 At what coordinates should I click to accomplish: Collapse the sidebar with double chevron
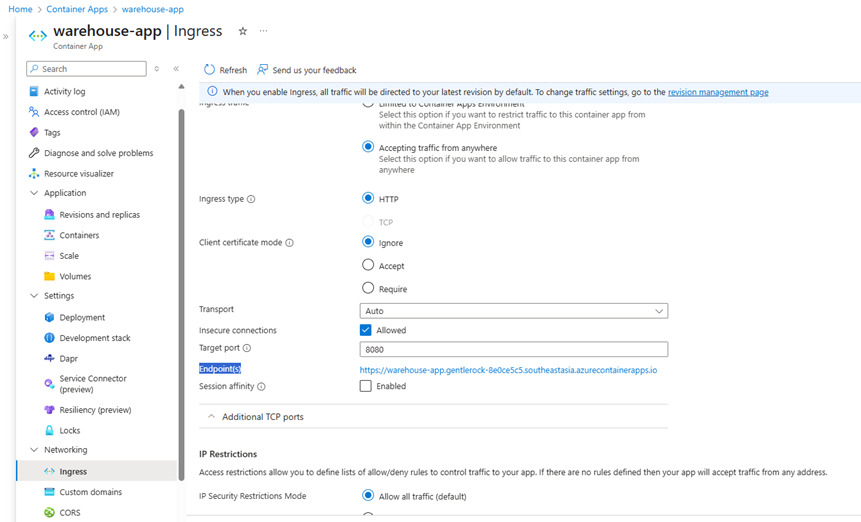[x=176, y=69]
